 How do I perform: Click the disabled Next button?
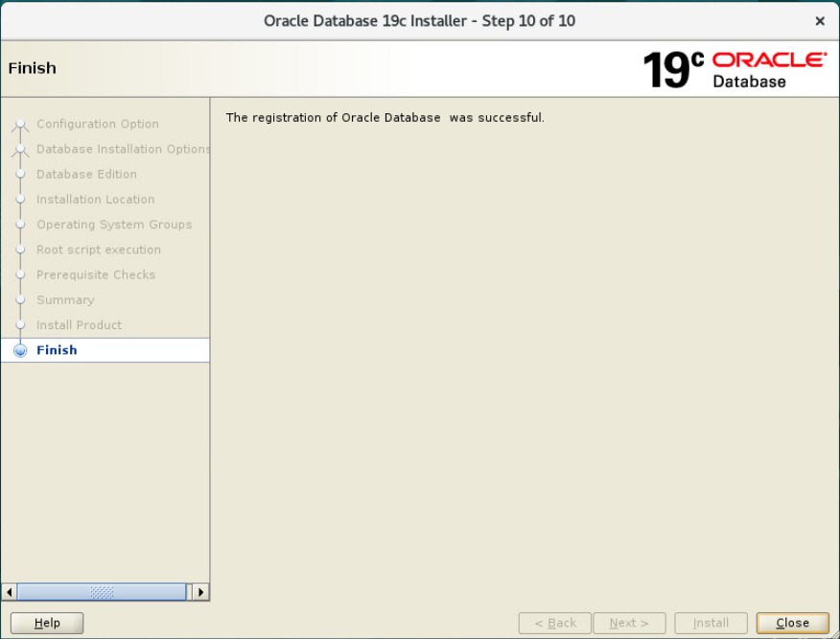[x=629, y=623]
